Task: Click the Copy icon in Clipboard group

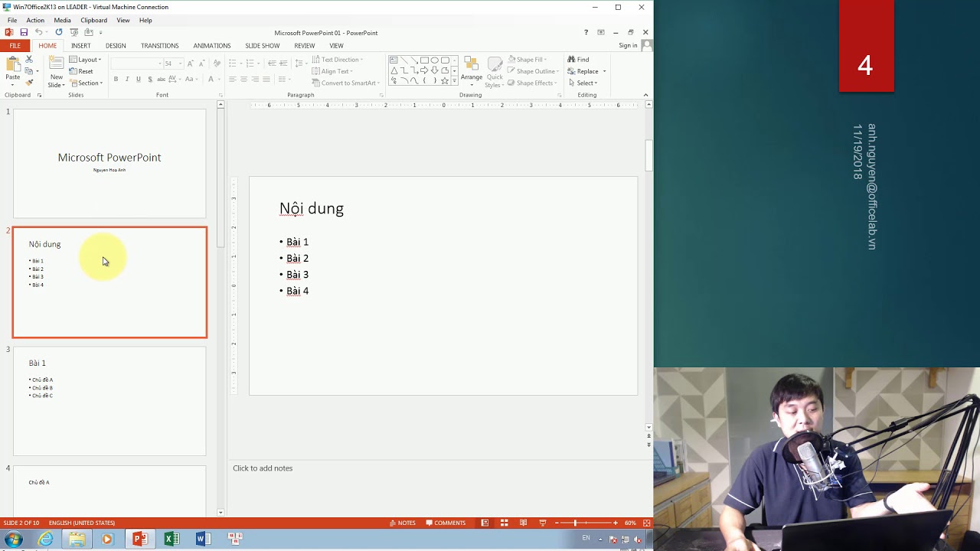Action: (28, 71)
